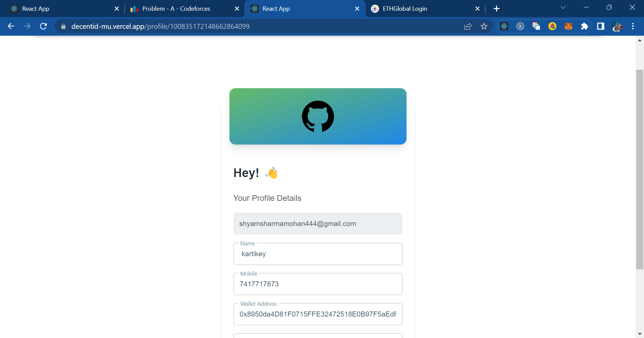The width and height of the screenshot is (644, 338).
Task: Share this page using the share icon
Action: [x=468, y=26]
